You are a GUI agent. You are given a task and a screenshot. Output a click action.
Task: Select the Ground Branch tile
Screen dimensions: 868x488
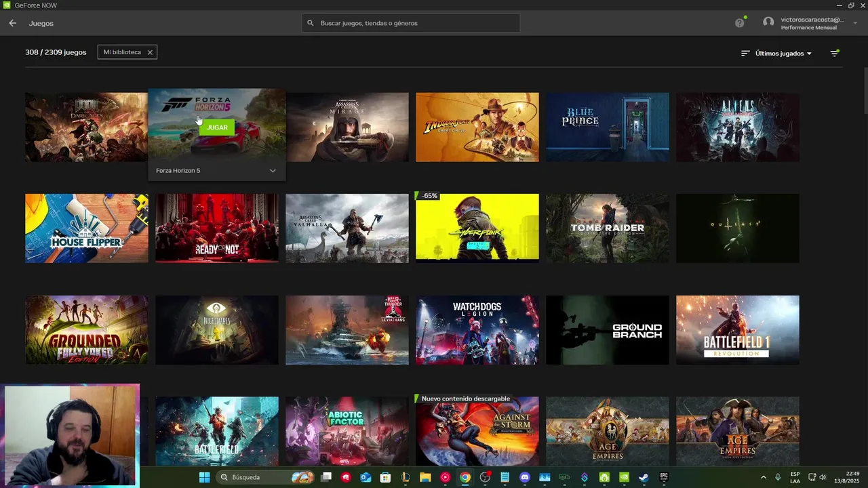[x=608, y=330]
